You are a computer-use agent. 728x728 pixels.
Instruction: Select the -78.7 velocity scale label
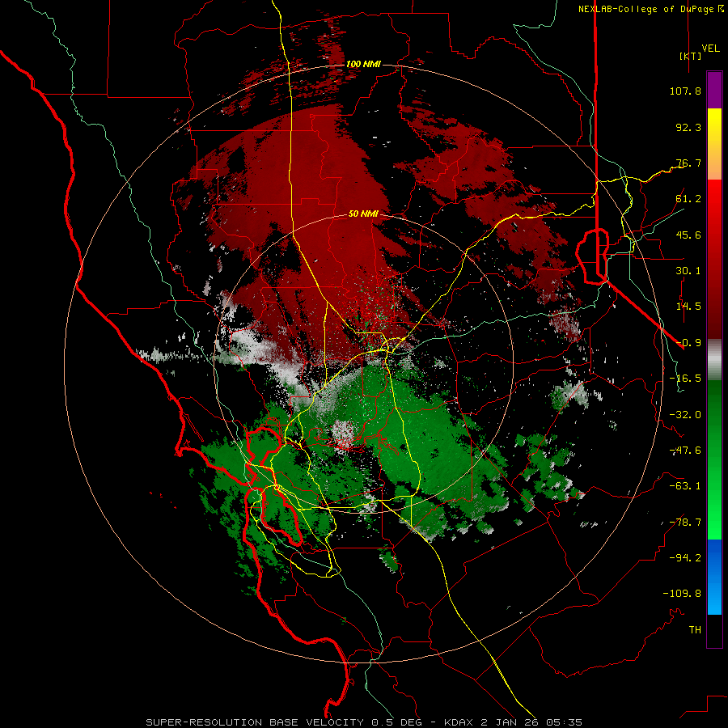click(x=685, y=523)
